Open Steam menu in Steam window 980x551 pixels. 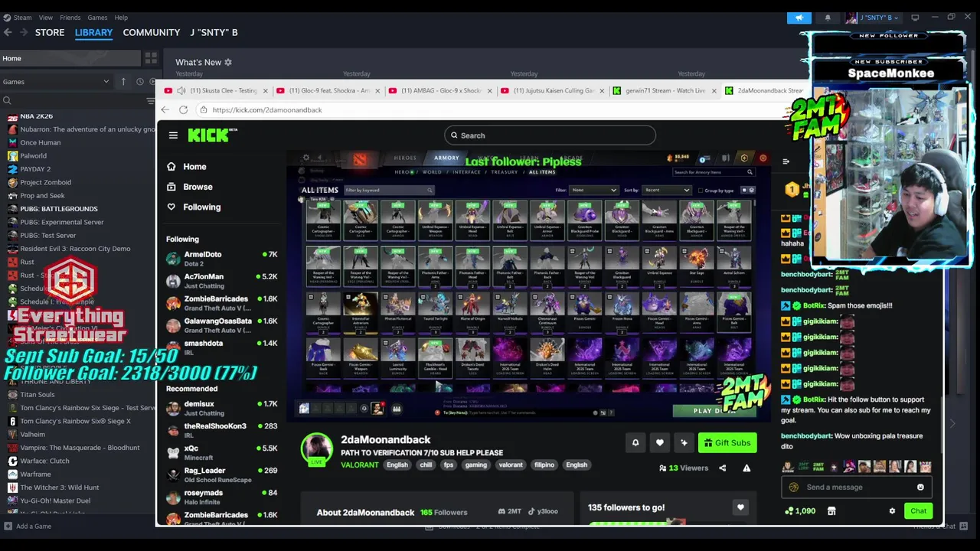tap(22, 17)
